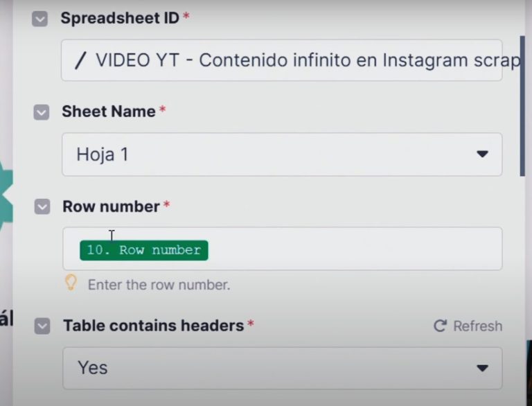The image size is (532, 406).
Task: Click the Refresh circular arrow icon
Action: coord(440,326)
